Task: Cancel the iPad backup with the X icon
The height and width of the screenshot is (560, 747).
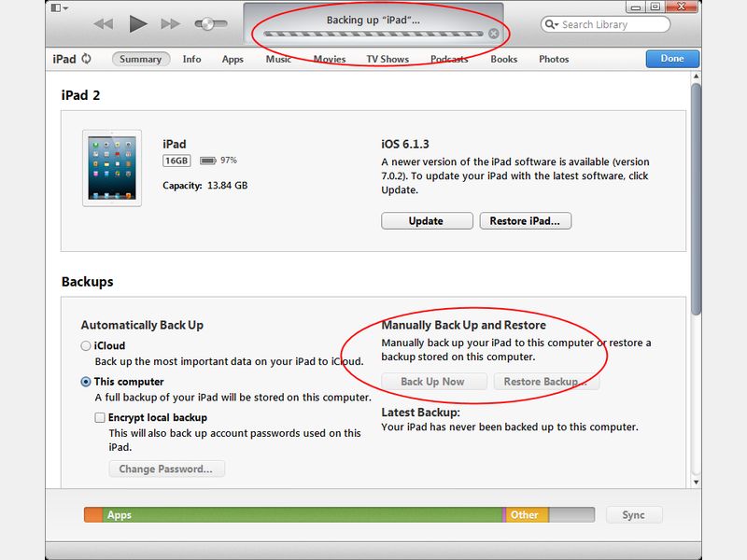Action: (494, 34)
